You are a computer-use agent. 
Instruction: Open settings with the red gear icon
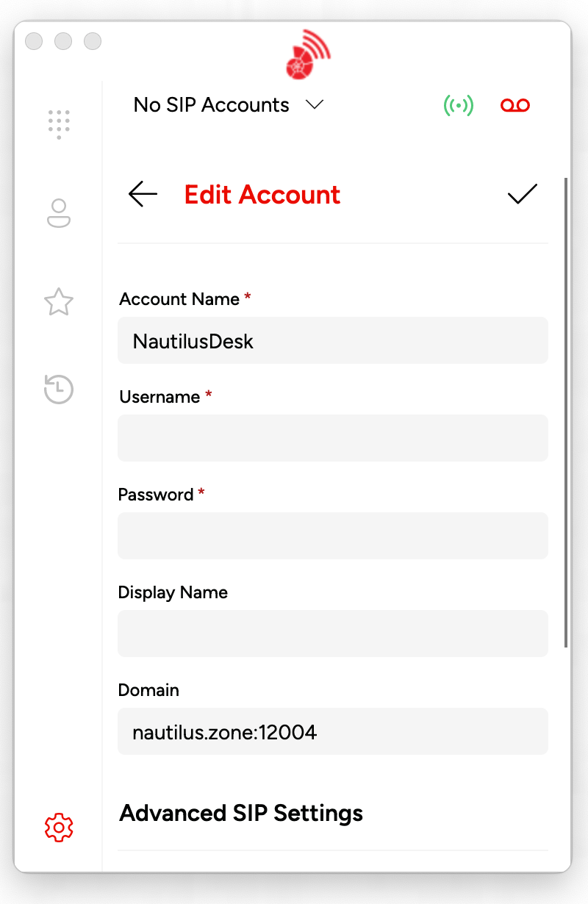[x=59, y=828]
